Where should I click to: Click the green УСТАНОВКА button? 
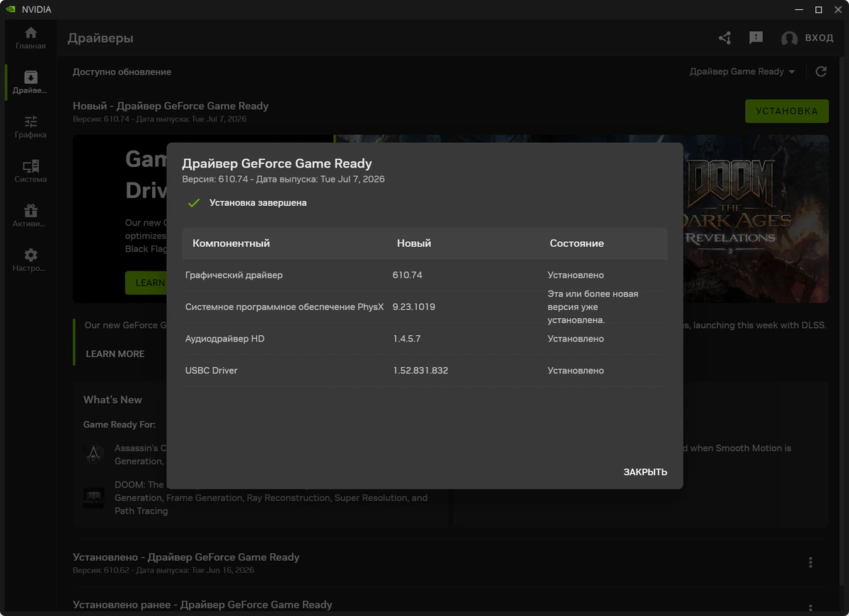tap(787, 111)
